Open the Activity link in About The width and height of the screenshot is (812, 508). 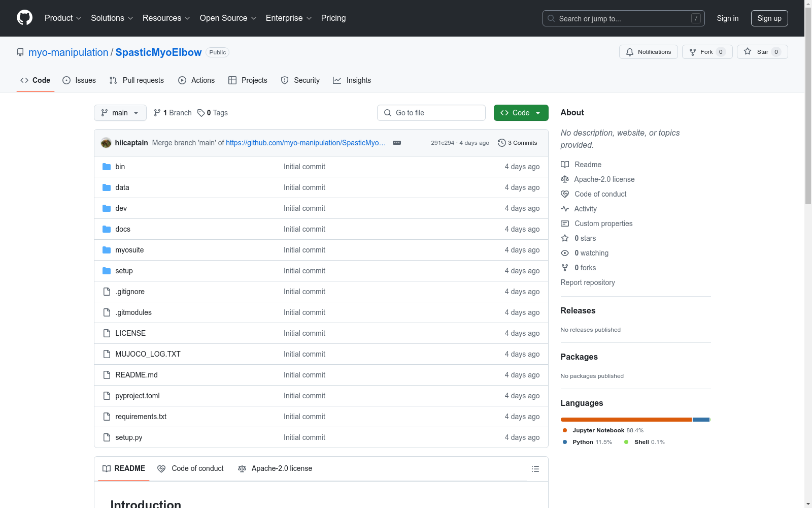(x=579, y=209)
